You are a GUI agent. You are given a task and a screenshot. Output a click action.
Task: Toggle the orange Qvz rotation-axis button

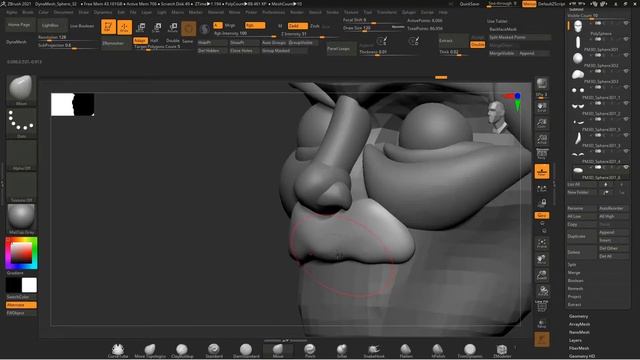[x=542, y=215]
